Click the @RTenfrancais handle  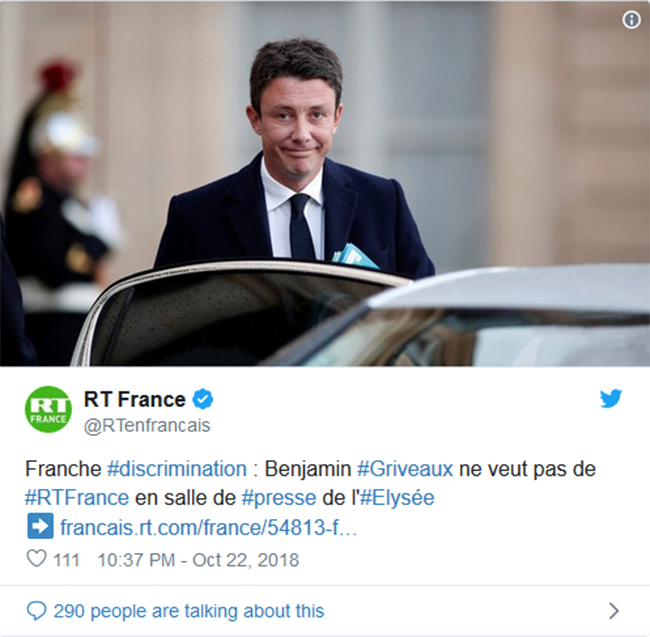pos(147,426)
